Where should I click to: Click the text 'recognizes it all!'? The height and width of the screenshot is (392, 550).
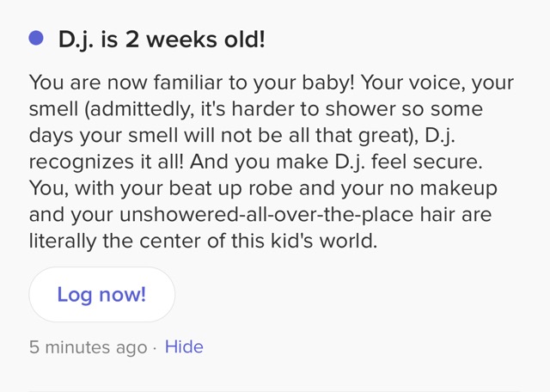pos(107,162)
